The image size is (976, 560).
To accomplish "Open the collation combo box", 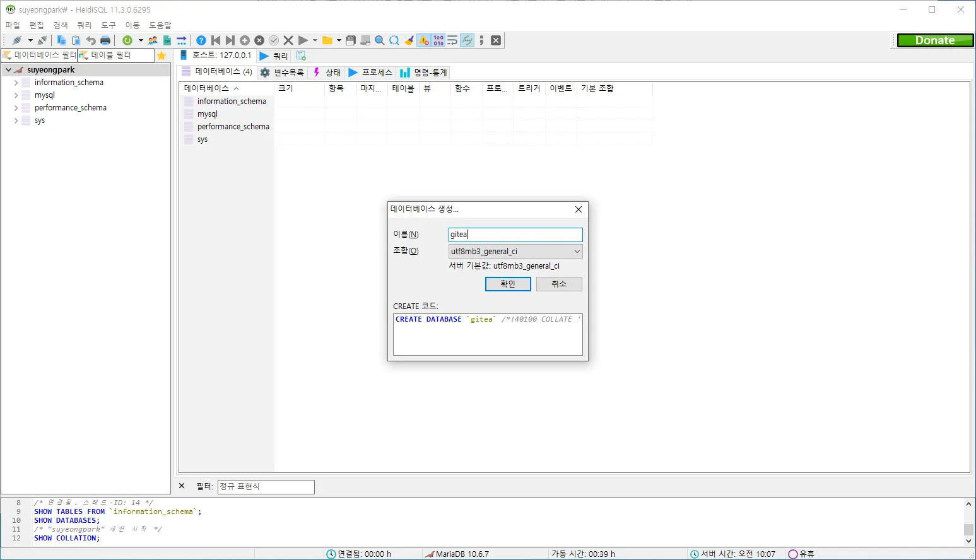I will (x=515, y=251).
